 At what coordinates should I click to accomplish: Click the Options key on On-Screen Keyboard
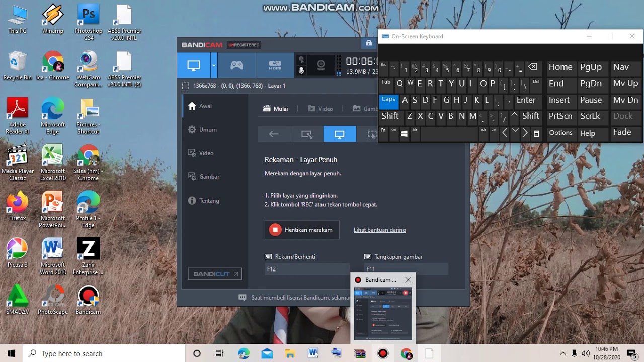(560, 133)
